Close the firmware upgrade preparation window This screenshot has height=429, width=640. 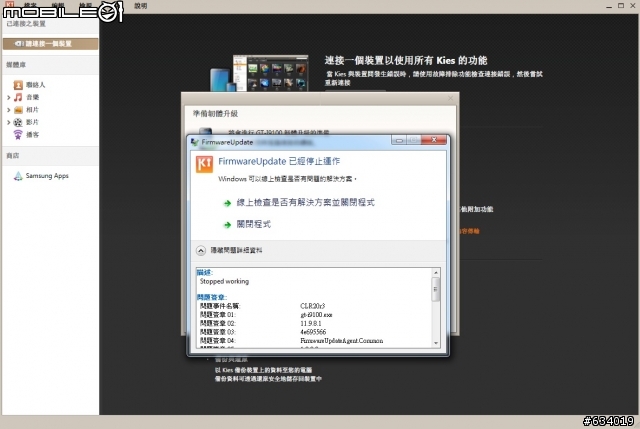coord(450,98)
